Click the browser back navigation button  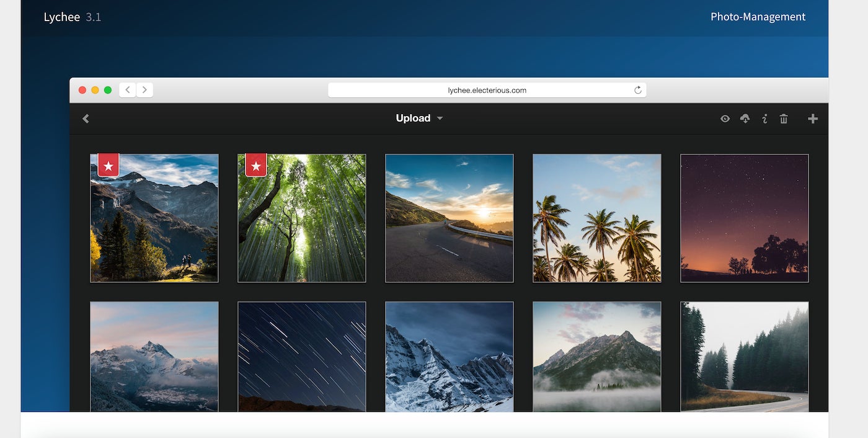[128, 90]
